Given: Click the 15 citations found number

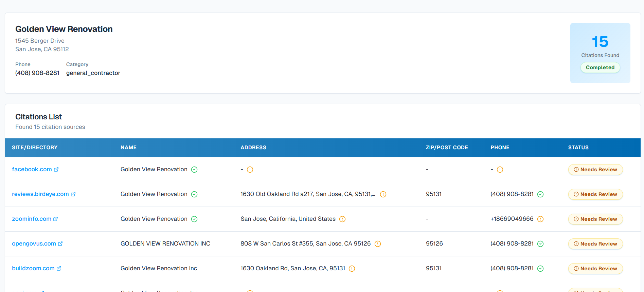Looking at the screenshot, I should click(600, 42).
